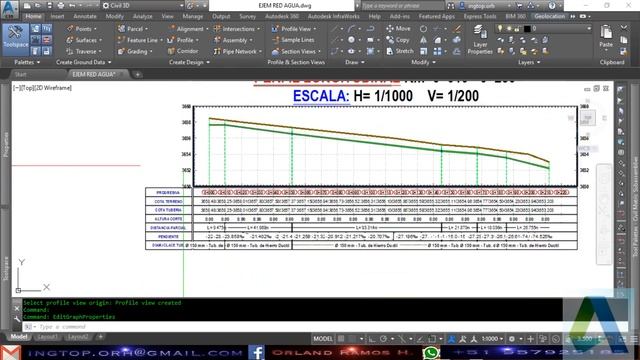Click the Feature Line button
The height and width of the screenshot is (360, 640).
140,40
